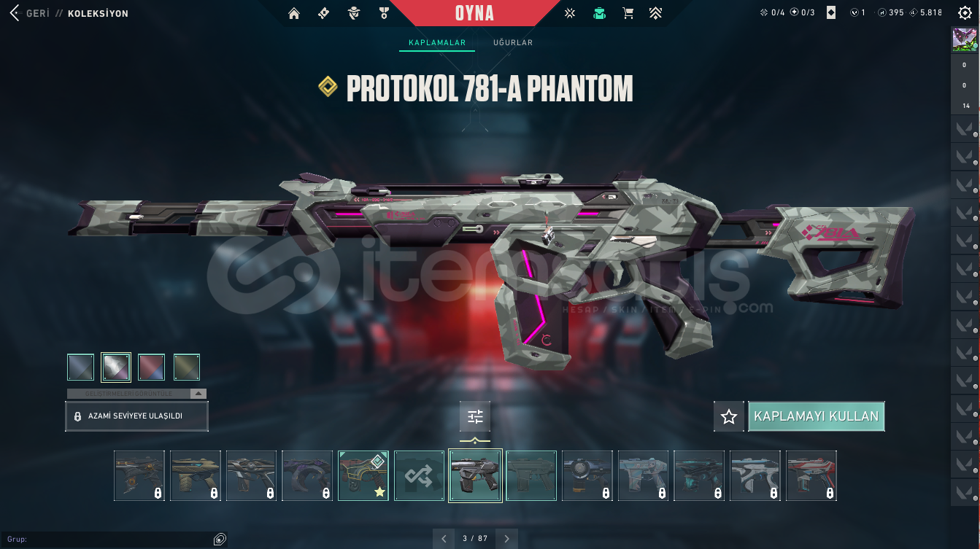Click the player avatar thumbnail at top right
The width and height of the screenshot is (980, 549).
[x=965, y=39]
